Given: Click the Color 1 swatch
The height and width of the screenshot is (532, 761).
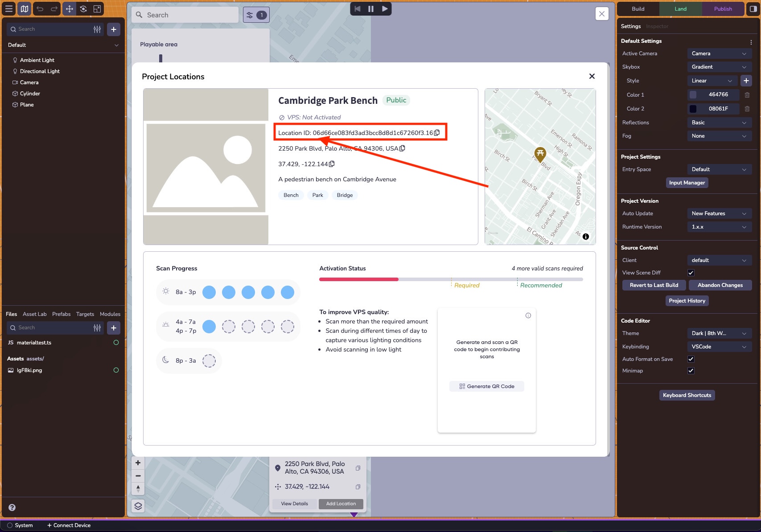Looking at the screenshot, I should [693, 95].
